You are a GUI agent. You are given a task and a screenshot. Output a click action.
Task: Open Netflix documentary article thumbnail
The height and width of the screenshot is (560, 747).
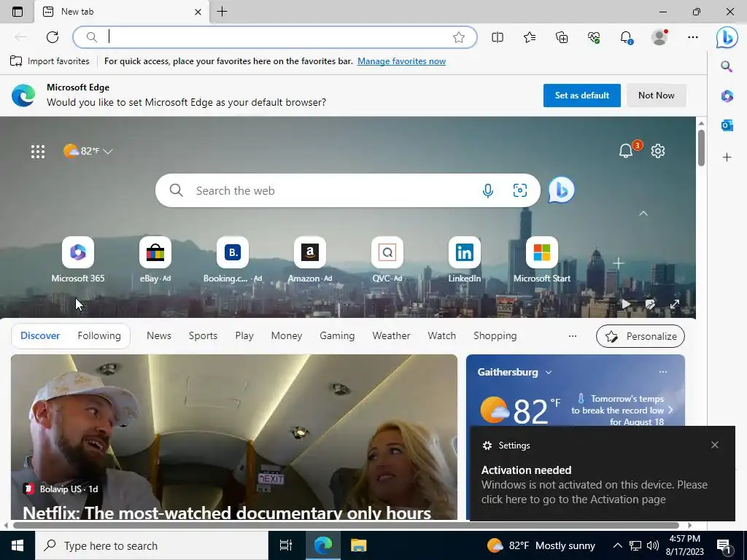click(234, 437)
